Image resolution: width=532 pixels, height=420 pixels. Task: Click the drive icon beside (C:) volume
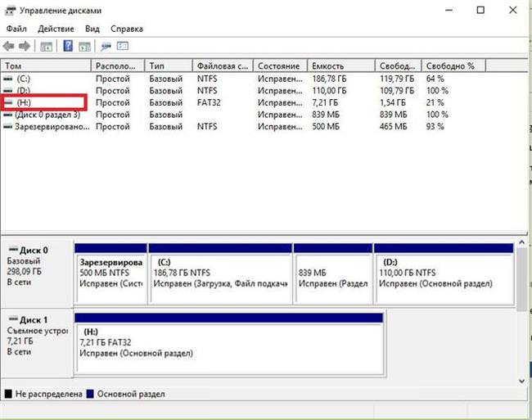point(8,79)
